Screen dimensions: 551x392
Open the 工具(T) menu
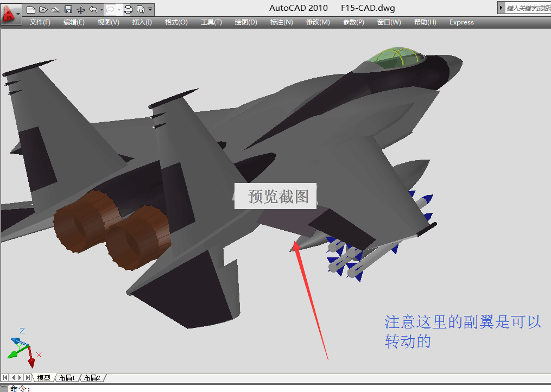tap(211, 22)
